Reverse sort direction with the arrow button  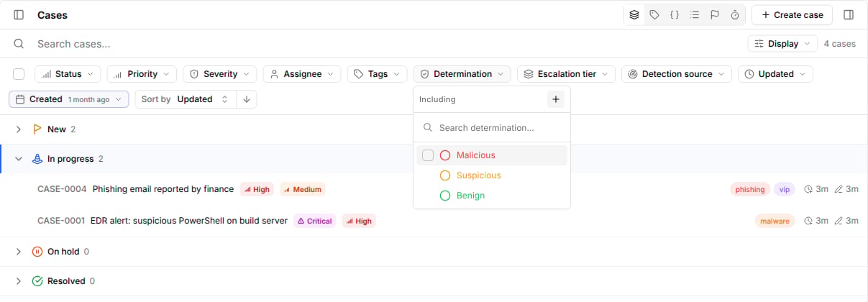[x=247, y=99]
